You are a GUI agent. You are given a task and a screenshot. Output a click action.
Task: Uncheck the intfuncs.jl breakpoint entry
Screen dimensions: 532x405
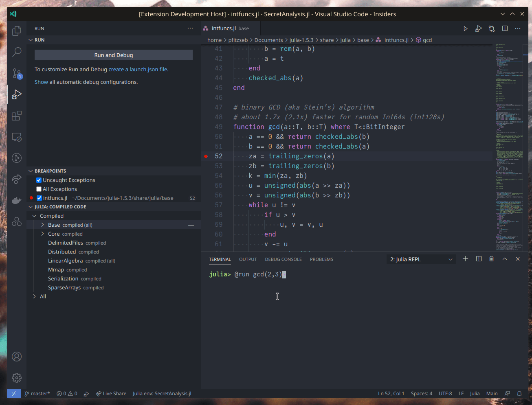tap(39, 198)
